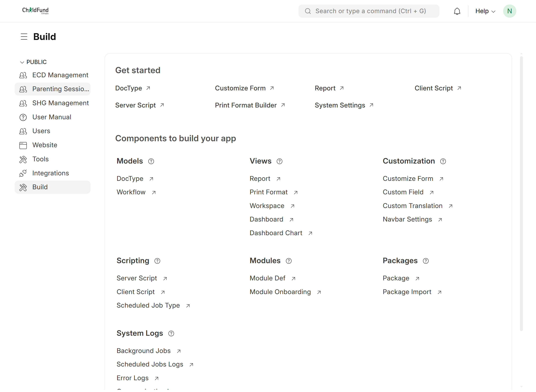Click the notification bell icon

457,11
